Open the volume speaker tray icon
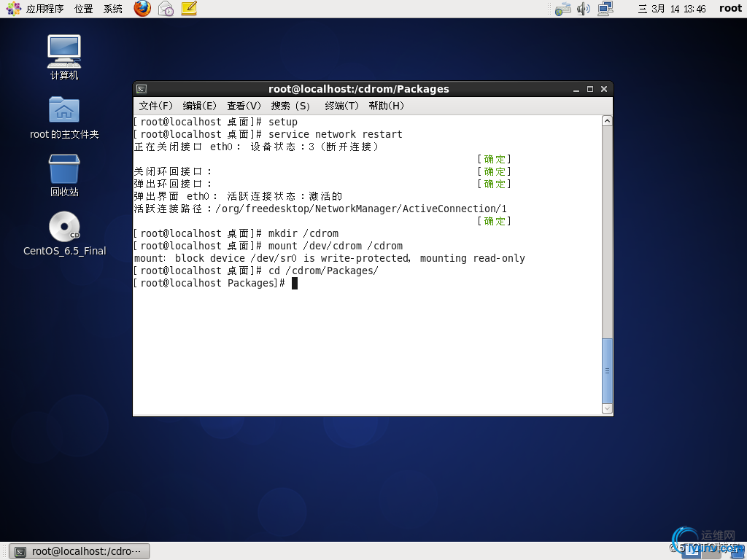The width and height of the screenshot is (747, 560). tap(584, 9)
